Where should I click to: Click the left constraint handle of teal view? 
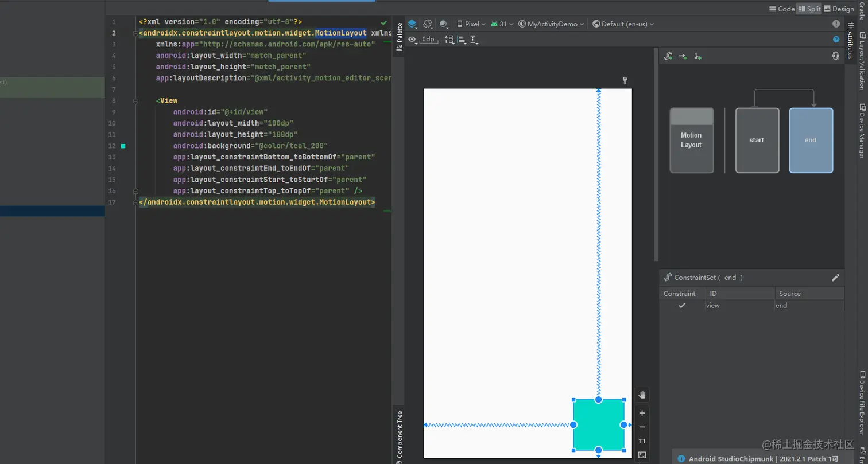(x=573, y=425)
